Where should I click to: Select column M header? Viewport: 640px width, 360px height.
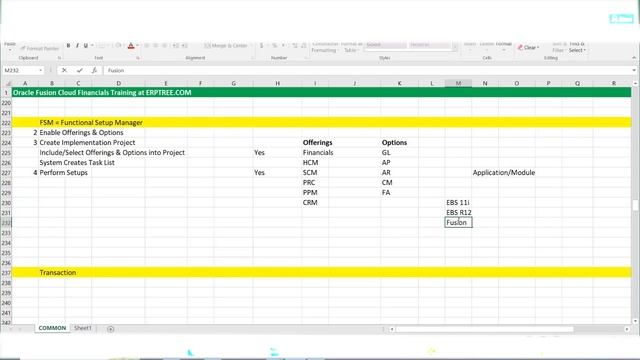[x=458, y=83]
